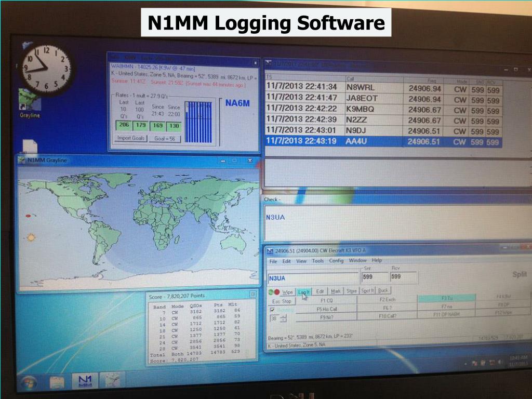Click the F6 ? button
This screenshot has height=399, width=532.
387,308
